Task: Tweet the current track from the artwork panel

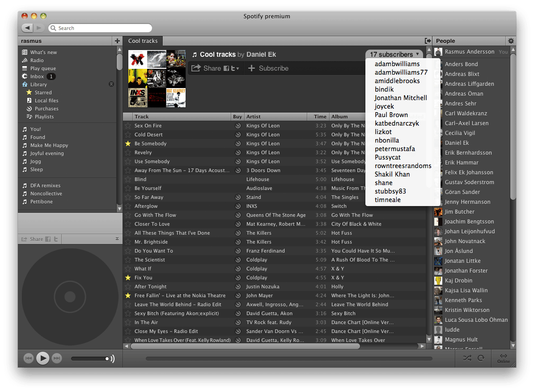Action: pyautogui.click(x=56, y=239)
